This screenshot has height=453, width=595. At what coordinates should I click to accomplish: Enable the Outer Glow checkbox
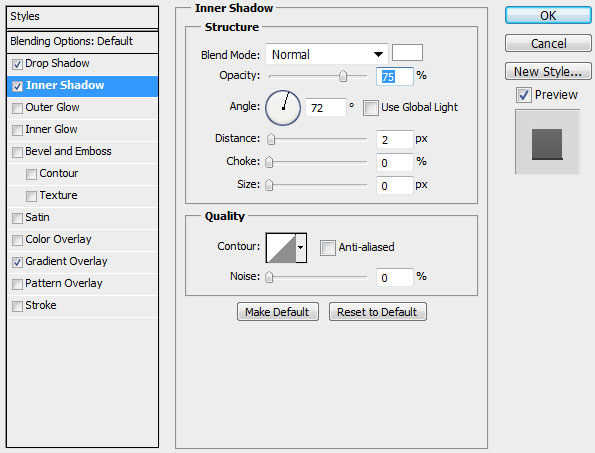point(17,108)
